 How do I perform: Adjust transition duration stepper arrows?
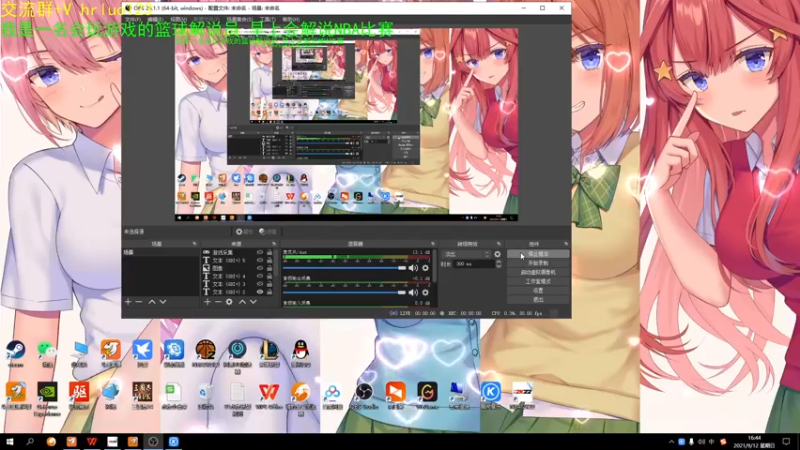tap(498, 264)
